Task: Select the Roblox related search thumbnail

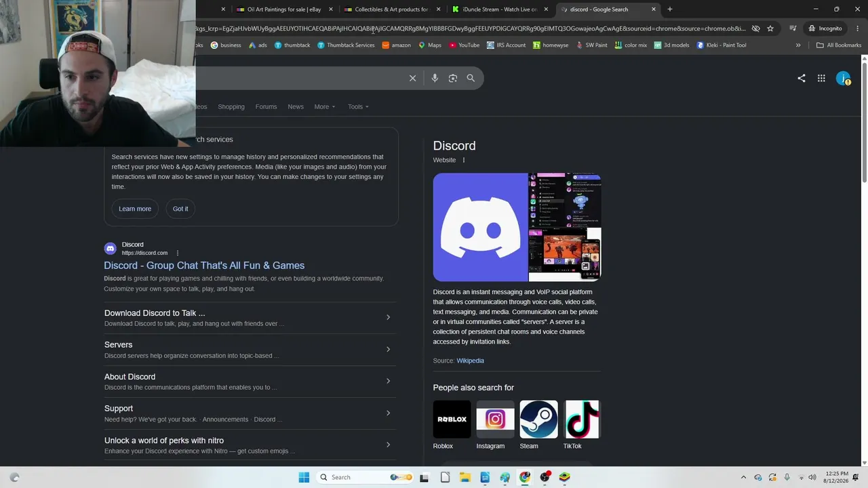Action: [452, 420]
